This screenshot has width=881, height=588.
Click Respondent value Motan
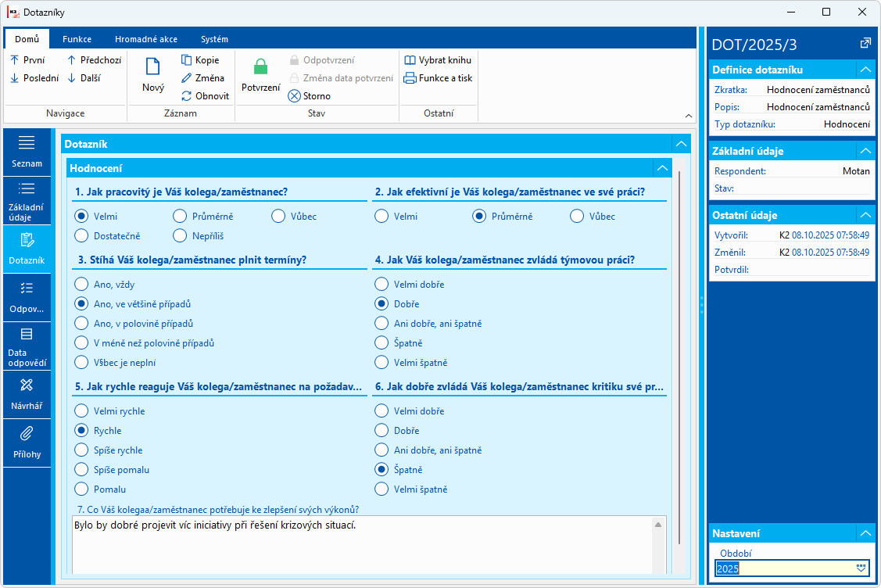coord(856,171)
